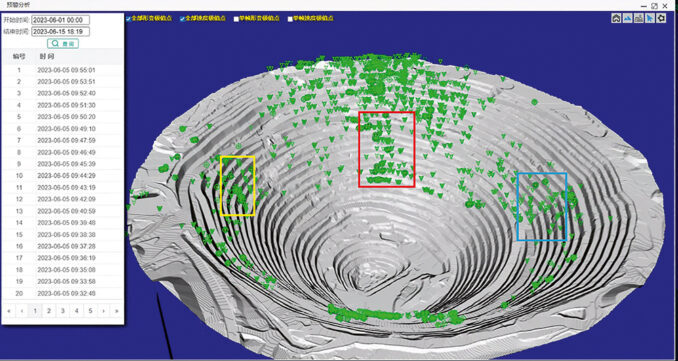Jump to first page with double left arrow
The height and width of the screenshot is (361, 678).
click(x=9, y=310)
